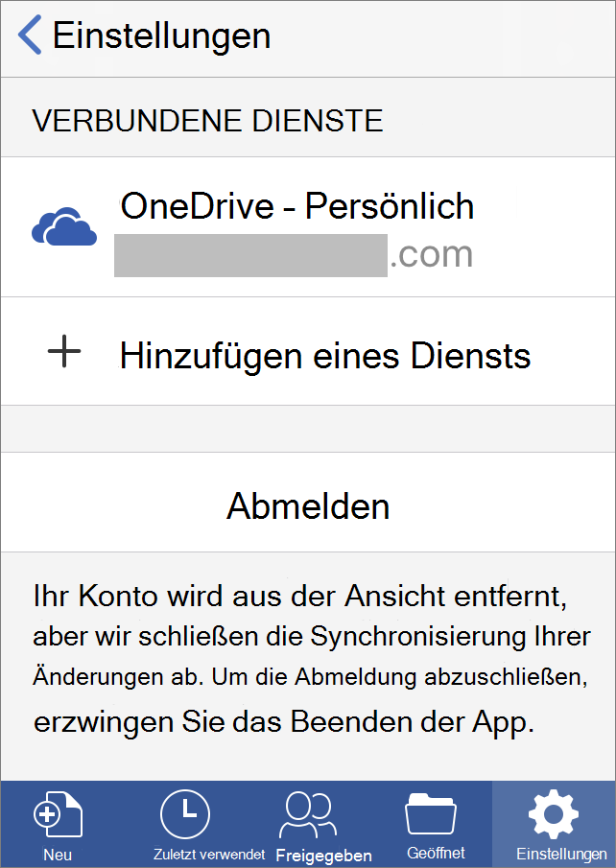Click the plus icon to add a service
The width and height of the screenshot is (616, 868).
pos(64,351)
